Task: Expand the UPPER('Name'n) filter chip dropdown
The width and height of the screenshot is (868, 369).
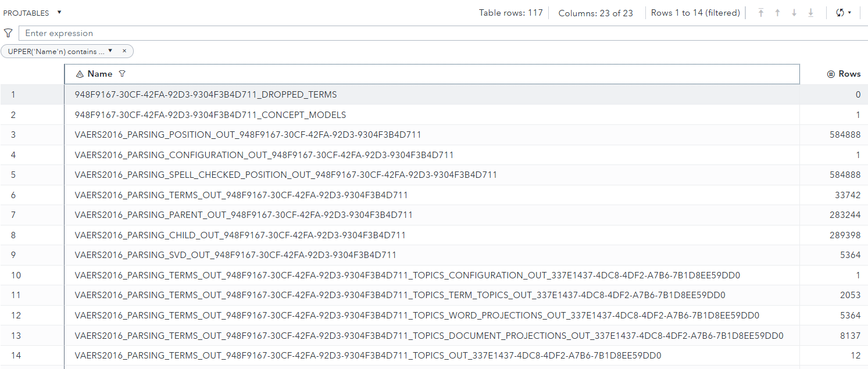Action: coord(110,51)
